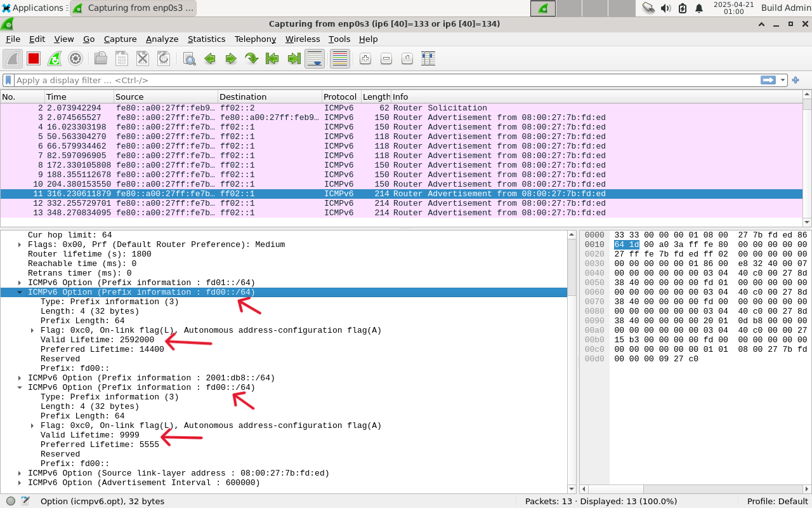Restart the current capture

click(x=55, y=58)
